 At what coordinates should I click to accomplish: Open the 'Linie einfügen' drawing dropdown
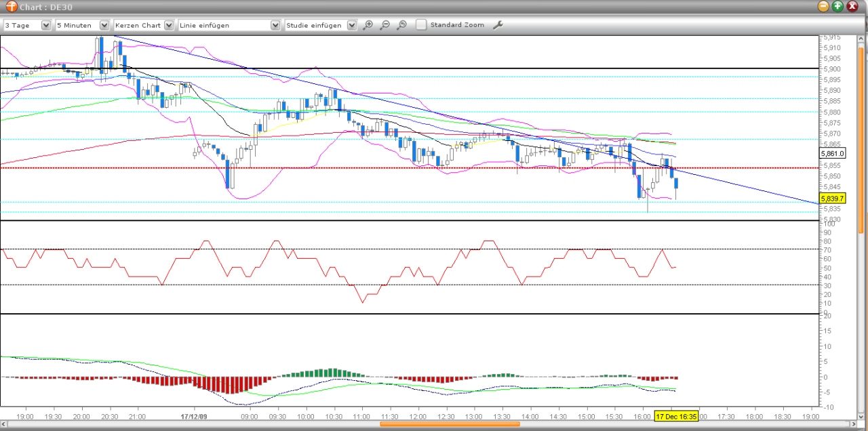275,24
